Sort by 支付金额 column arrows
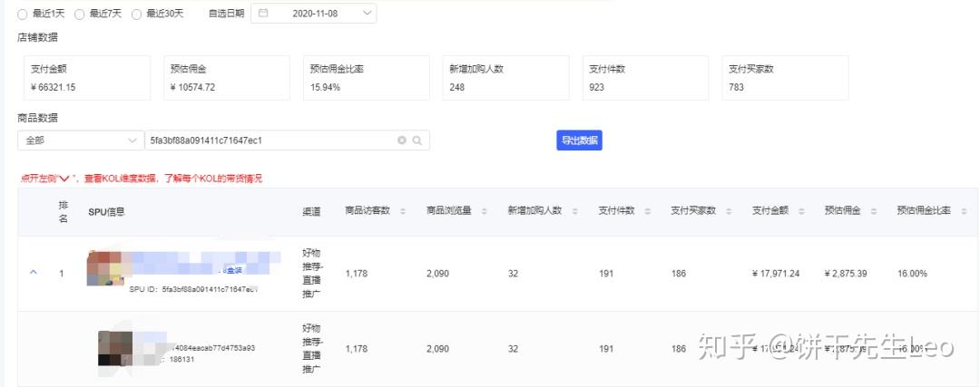The image size is (980, 387). pos(801,211)
